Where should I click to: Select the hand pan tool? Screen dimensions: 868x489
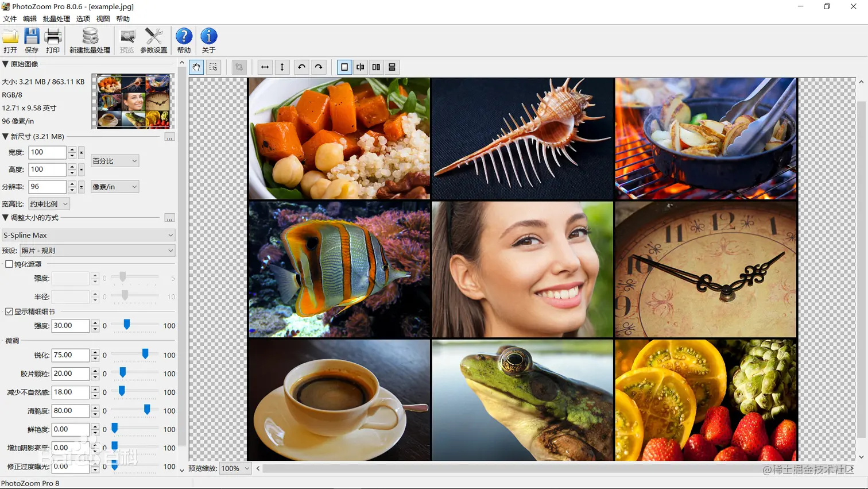pyautogui.click(x=196, y=67)
